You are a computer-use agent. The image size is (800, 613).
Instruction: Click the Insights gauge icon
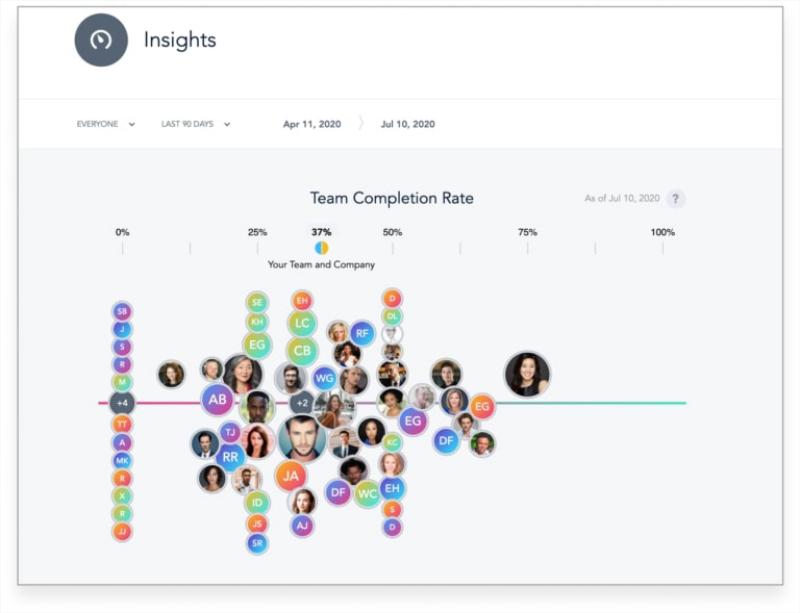[x=101, y=41]
